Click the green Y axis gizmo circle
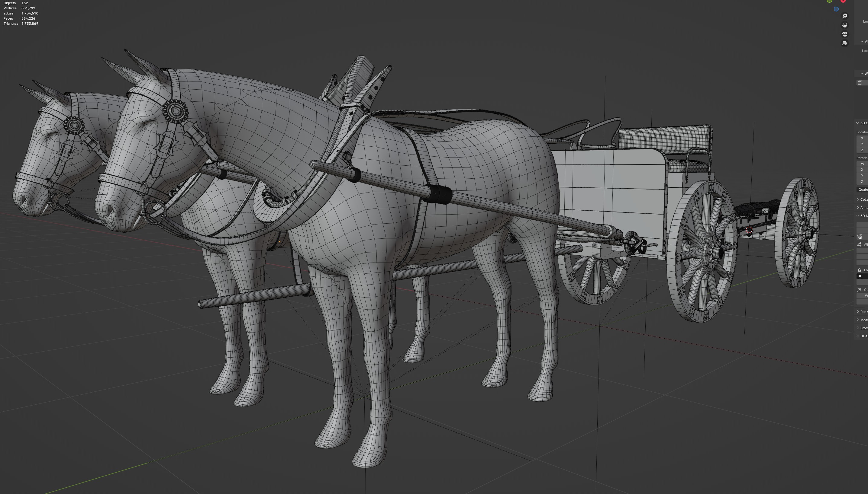 click(829, 1)
